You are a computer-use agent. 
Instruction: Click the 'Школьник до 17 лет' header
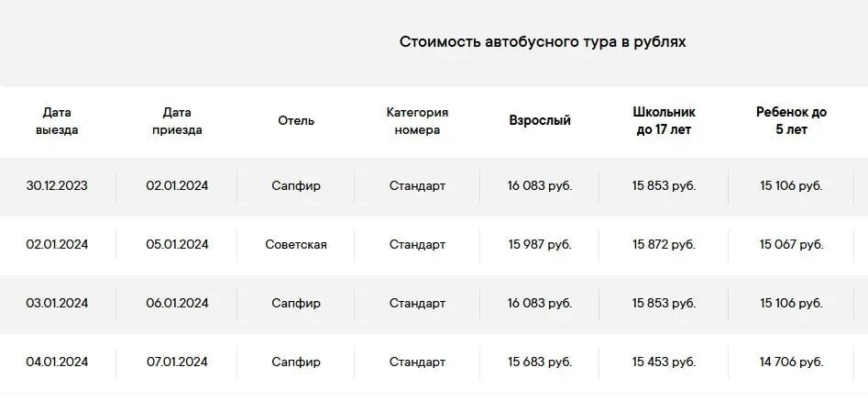(x=665, y=121)
